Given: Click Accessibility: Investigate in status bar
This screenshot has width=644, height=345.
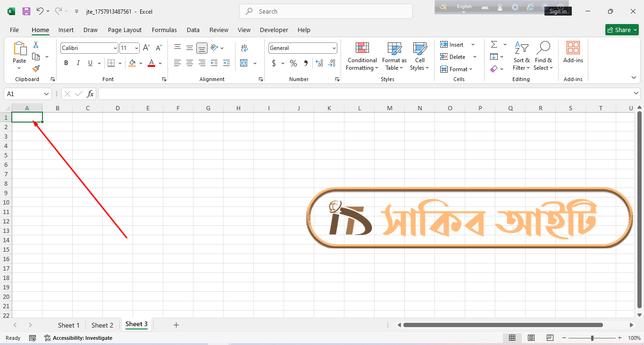Looking at the screenshot, I should [x=78, y=338].
